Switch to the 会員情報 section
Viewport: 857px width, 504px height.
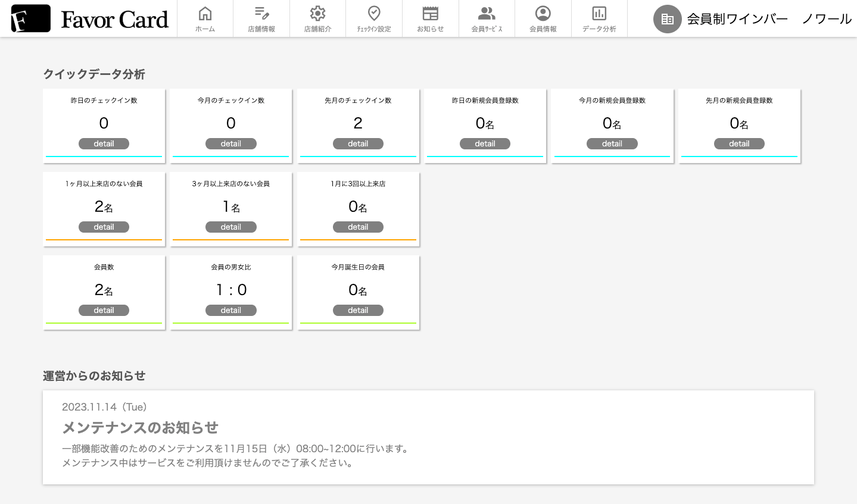click(x=543, y=18)
